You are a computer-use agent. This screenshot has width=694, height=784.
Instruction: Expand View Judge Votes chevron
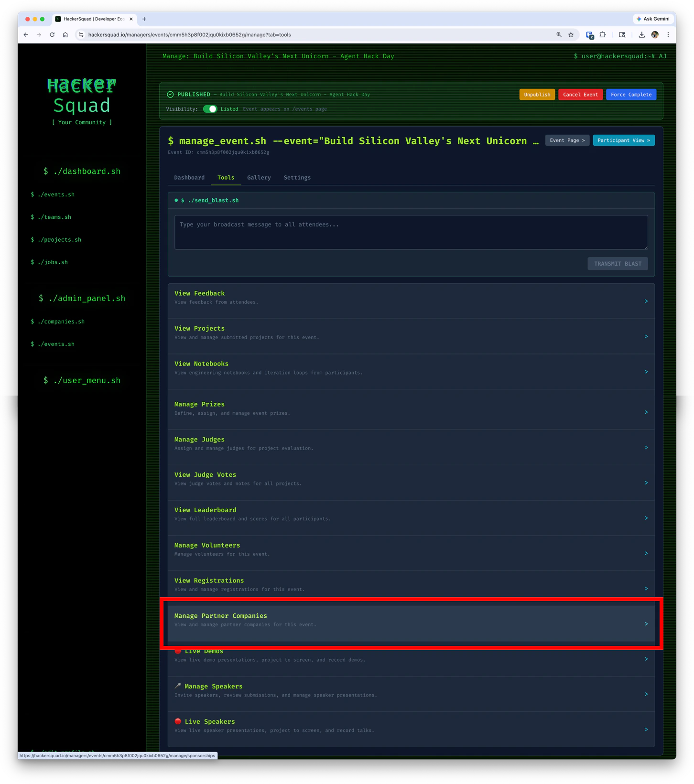646,483
